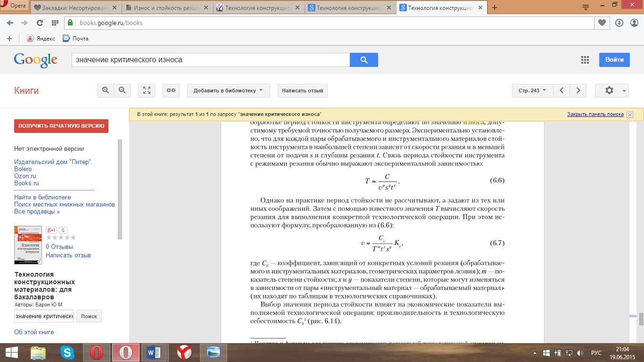This screenshot has height=362, width=644.
Task: Reload the current page
Action: [x=40, y=23]
